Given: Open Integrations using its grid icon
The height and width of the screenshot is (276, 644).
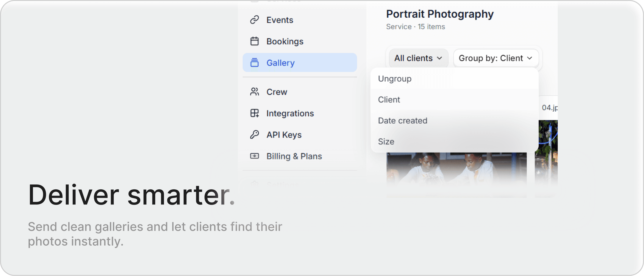Looking at the screenshot, I should coord(254,113).
